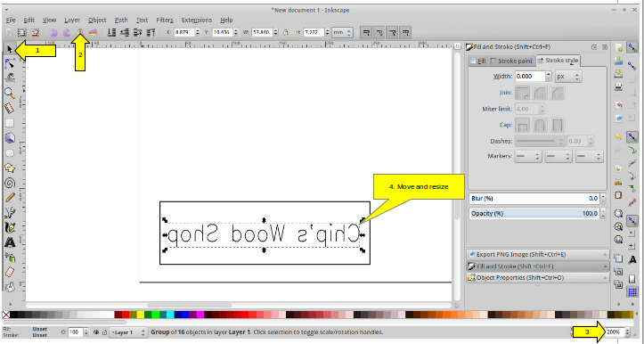Expand Export PNG Image panel
The width and height of the screenshot is (644, 344).
pyautogui.click(x=538, y=254)
